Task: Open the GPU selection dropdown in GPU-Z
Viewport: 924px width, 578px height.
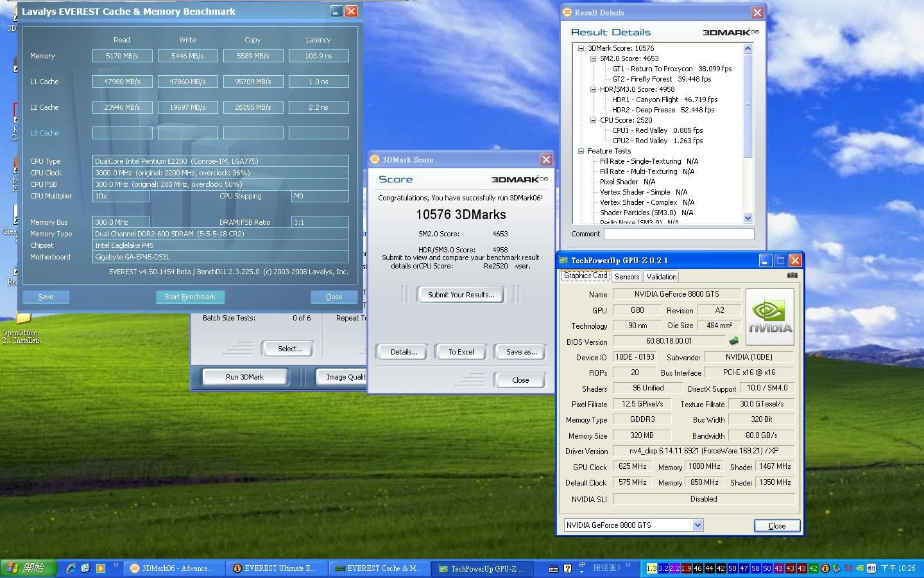Action: pos(697,525)
